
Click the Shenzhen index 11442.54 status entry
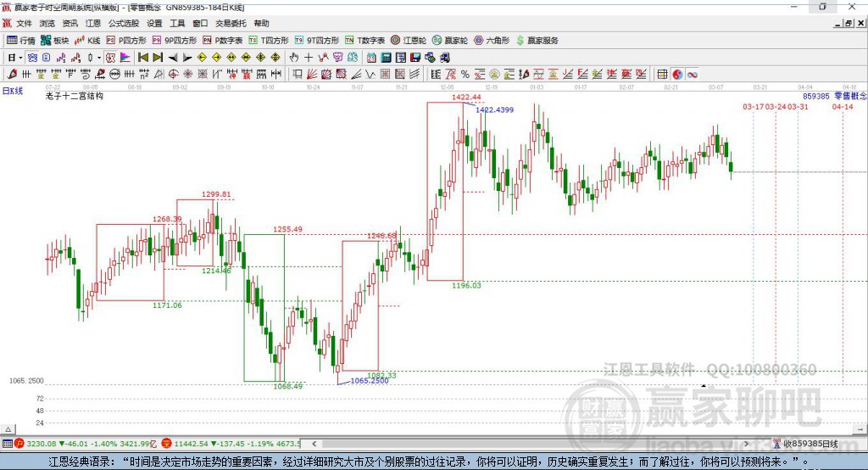[231, 444]
